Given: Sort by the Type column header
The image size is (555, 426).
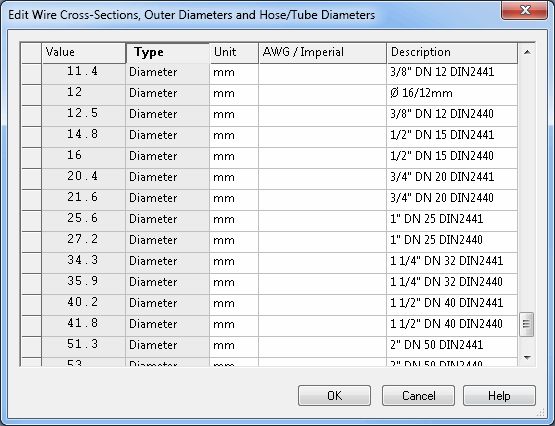Looking at the screenshot, I should [167, 53].
